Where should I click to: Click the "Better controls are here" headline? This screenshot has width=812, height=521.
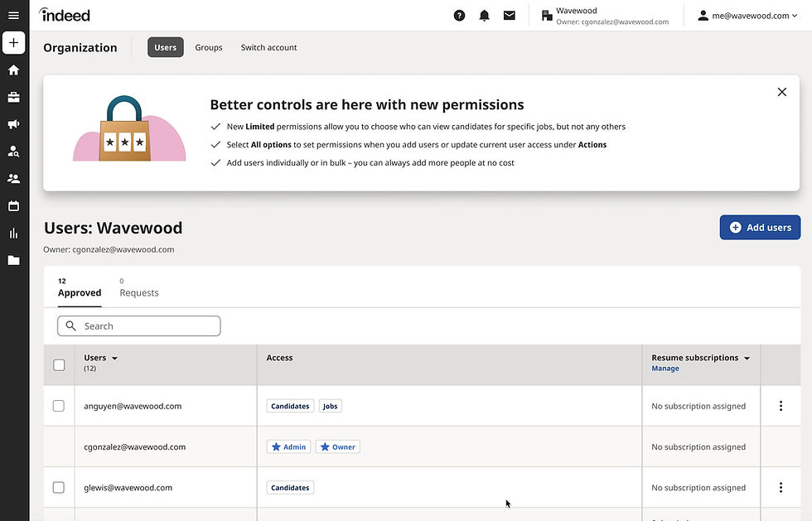point(366,104)
